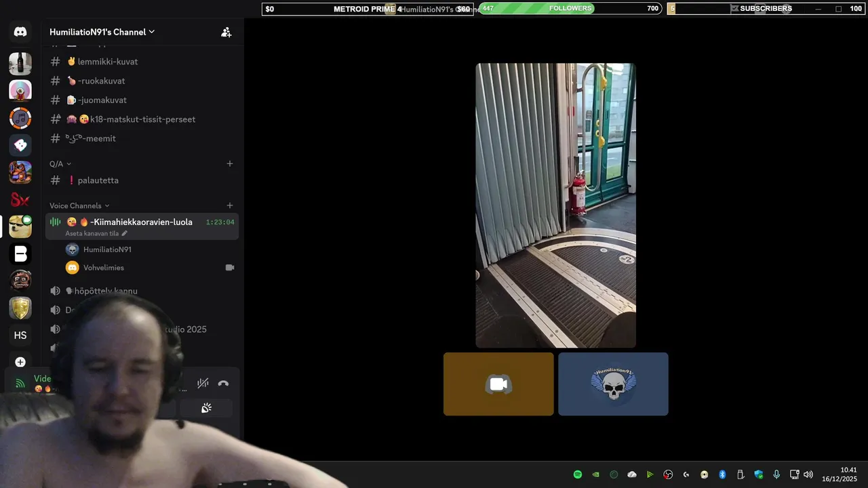Viewport: 868px width, 488px height.
Task: Open Bluetooth tray icon
Action: [722, 474]
